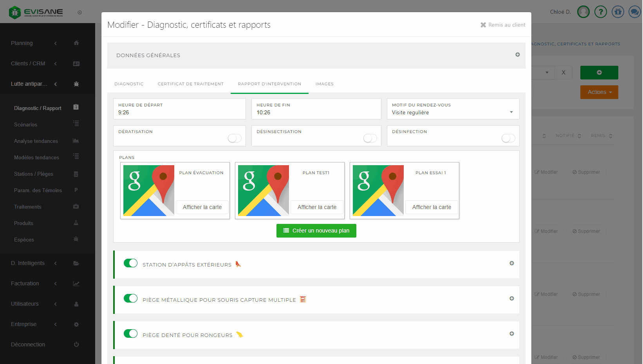Viewport: 643px width, 364px height.
Task: Open the chat messages icon
Action: coord(634,12)
